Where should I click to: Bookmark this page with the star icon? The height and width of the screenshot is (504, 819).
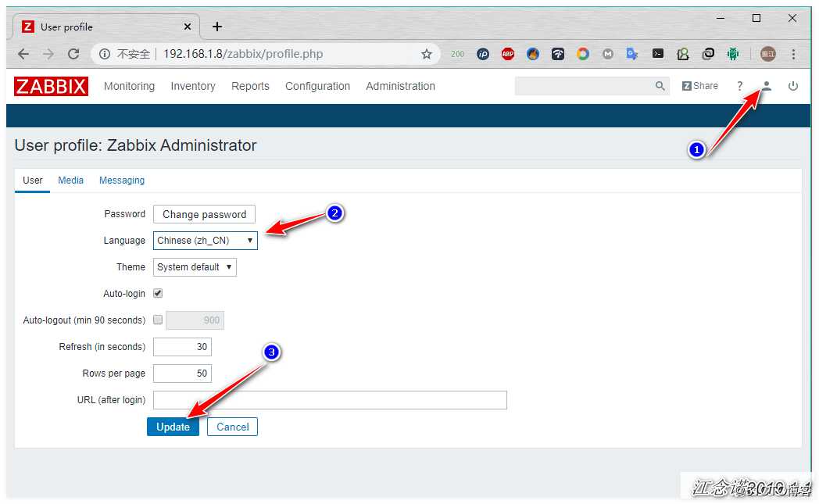tap(427, 54)
